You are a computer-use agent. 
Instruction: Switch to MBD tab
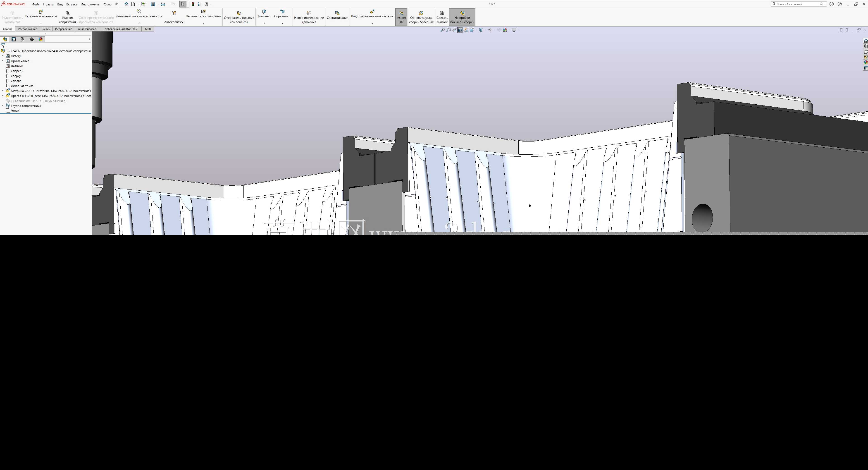coord(148,29)
